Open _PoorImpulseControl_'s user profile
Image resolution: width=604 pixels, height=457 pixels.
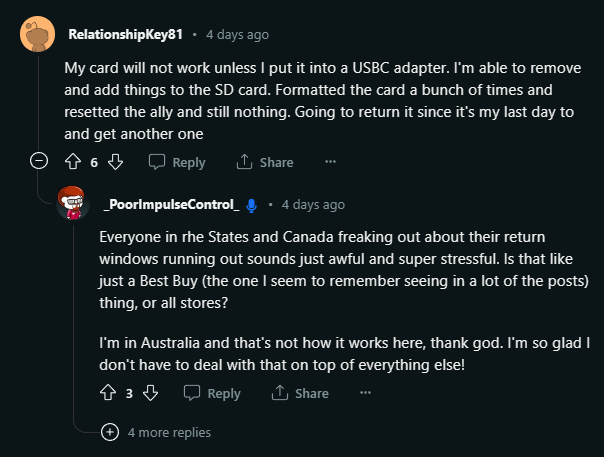point(171,205)
